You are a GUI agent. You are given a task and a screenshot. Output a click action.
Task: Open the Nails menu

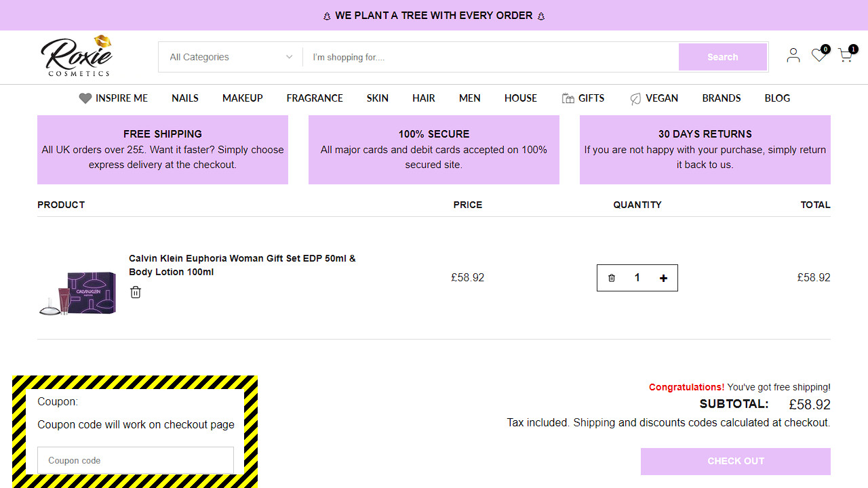(x=185, y=98)
